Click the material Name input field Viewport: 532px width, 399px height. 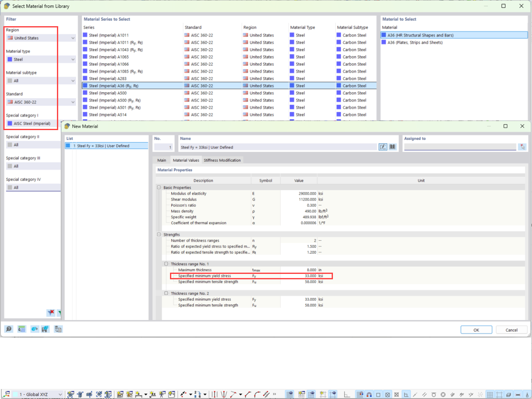point(278,147)
